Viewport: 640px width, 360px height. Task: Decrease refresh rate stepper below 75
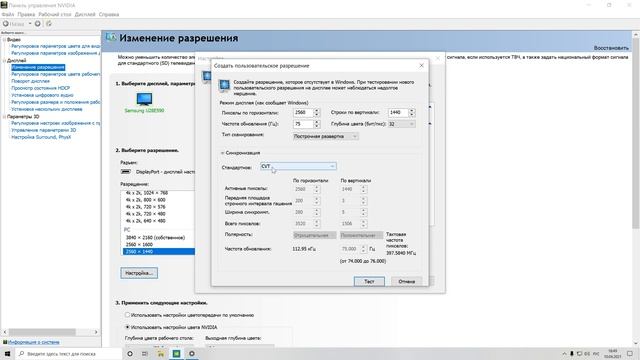coord(317,126)
